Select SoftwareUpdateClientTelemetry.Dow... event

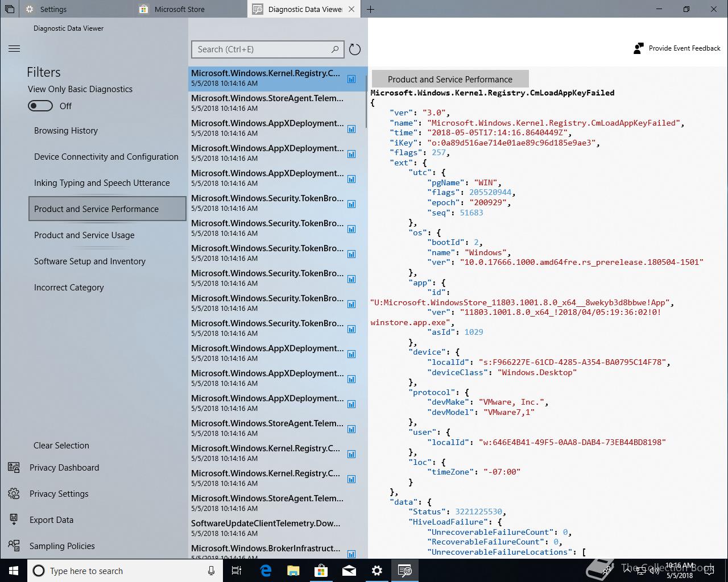tap(278, 527)
